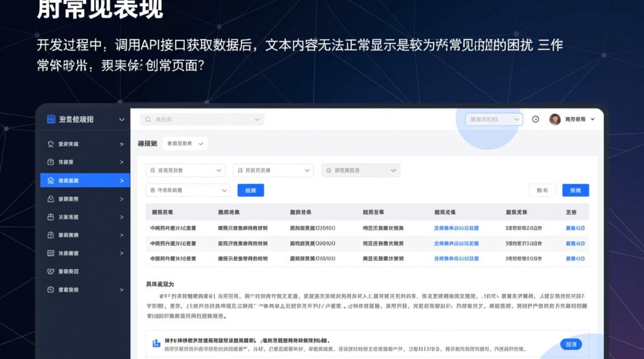
Task: Click the blue app logo in the sidebar header
Action: (51, 120)
